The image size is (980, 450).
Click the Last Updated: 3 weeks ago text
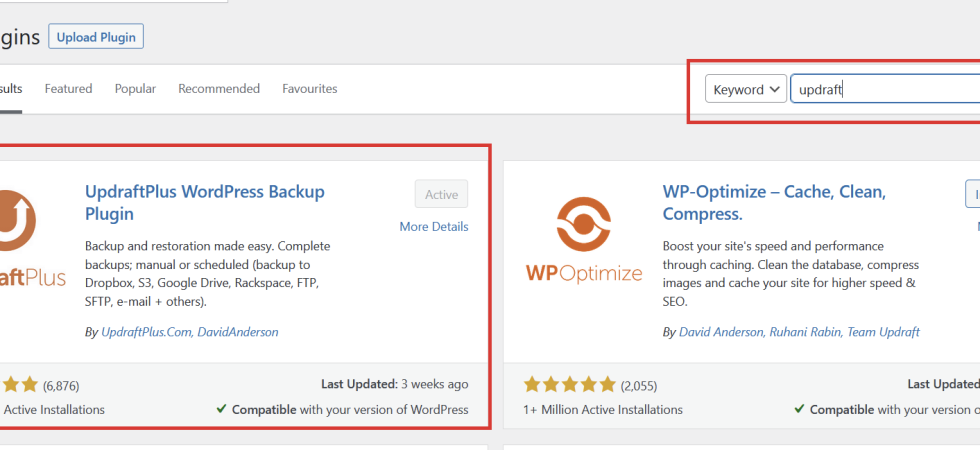(394, 384)
